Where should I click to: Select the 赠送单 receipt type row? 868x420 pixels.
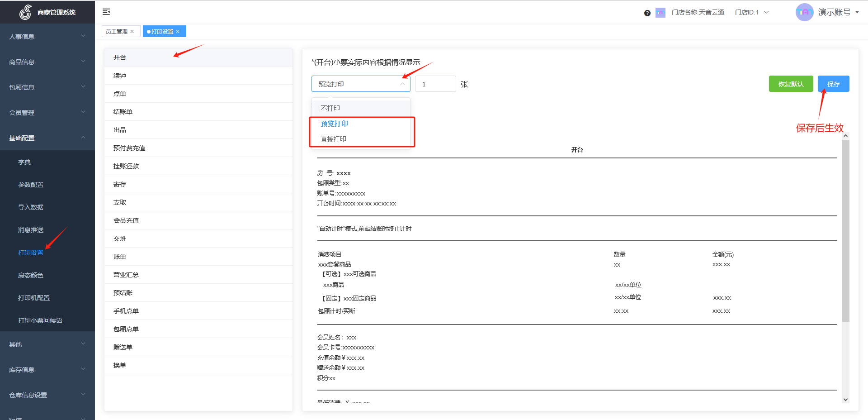[x=198, y=347]
